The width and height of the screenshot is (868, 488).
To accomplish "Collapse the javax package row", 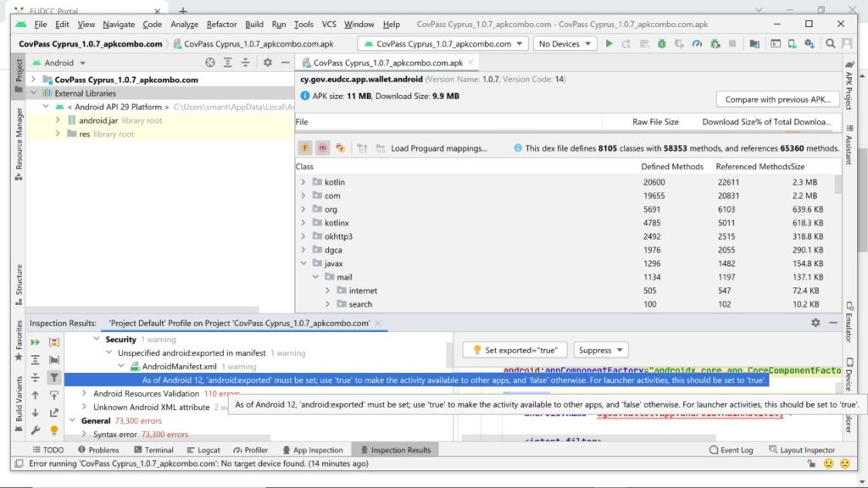I will coord(303,263).
